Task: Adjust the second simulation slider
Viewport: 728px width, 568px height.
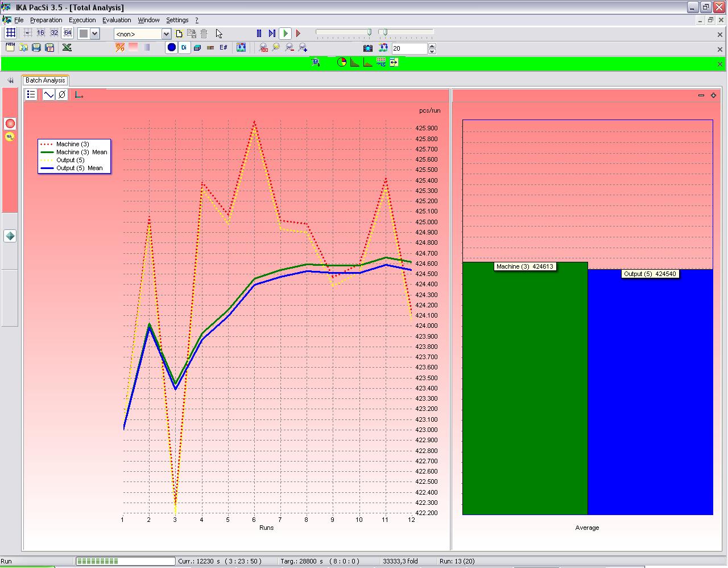Action: pyautogui.click(x=406, y=33)
